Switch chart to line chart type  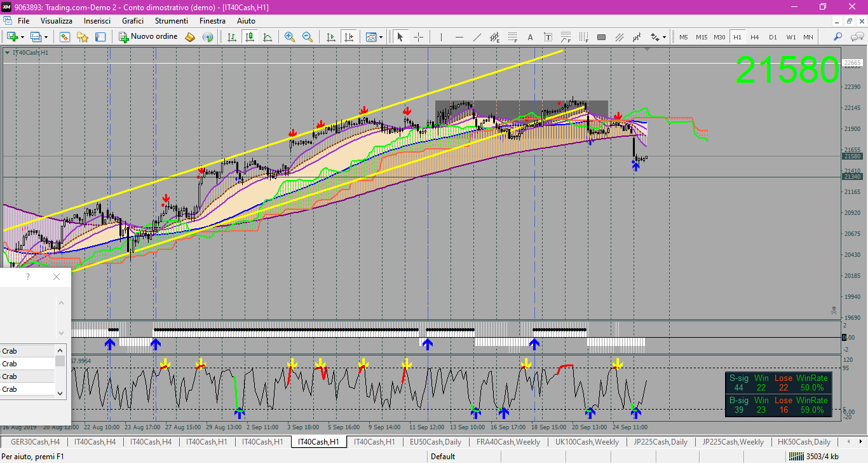coord(268,37)
